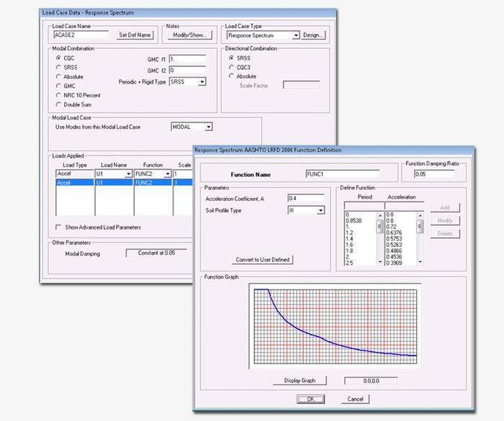Screen dimensions: 504x421
Task: Open the Load Case Type dropdown
Action: (295, 35)
